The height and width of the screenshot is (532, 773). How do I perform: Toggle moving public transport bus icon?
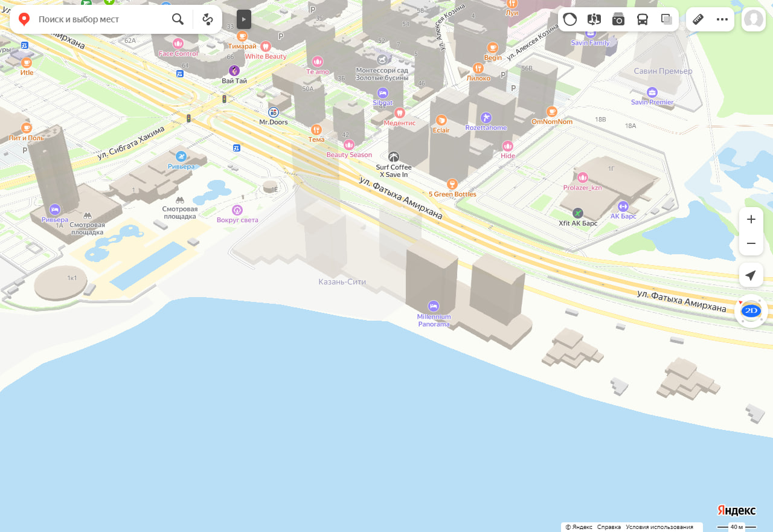click(643, 19)
